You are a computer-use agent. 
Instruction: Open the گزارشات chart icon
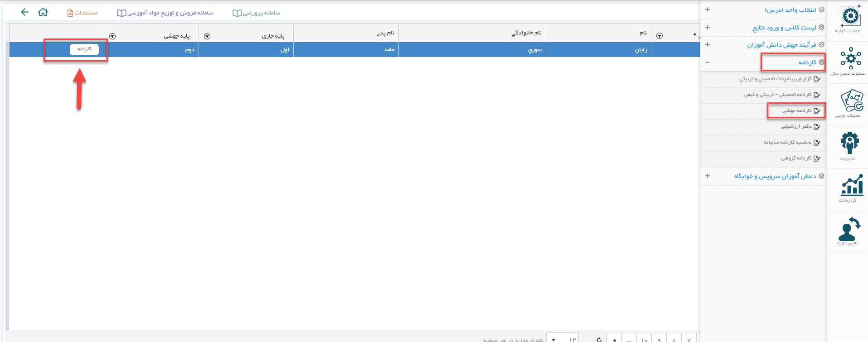point(849,186)
